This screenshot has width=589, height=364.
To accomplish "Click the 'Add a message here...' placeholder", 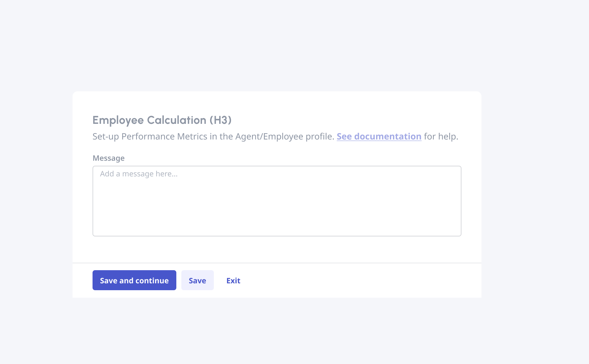I will point(139,174).
